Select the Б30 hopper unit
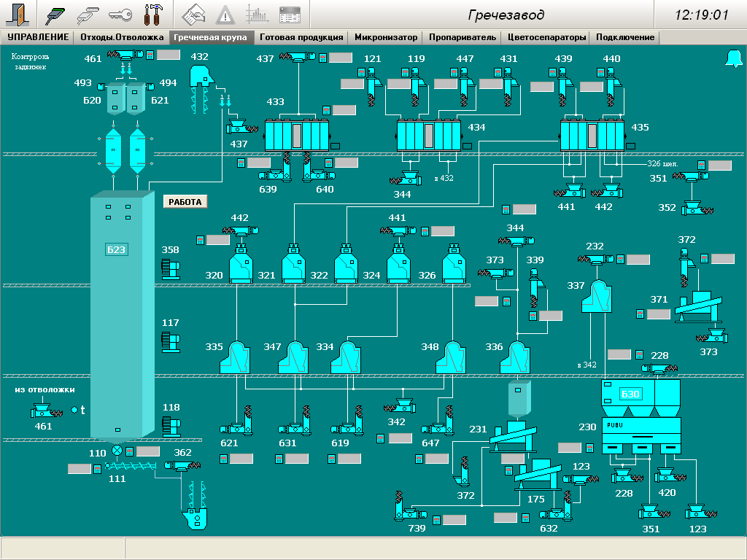747x560 pixels. pos(630,394)
